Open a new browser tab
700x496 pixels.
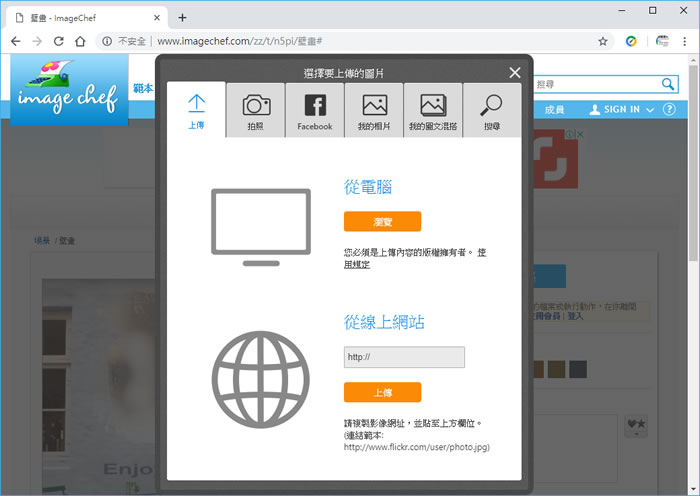182,18
